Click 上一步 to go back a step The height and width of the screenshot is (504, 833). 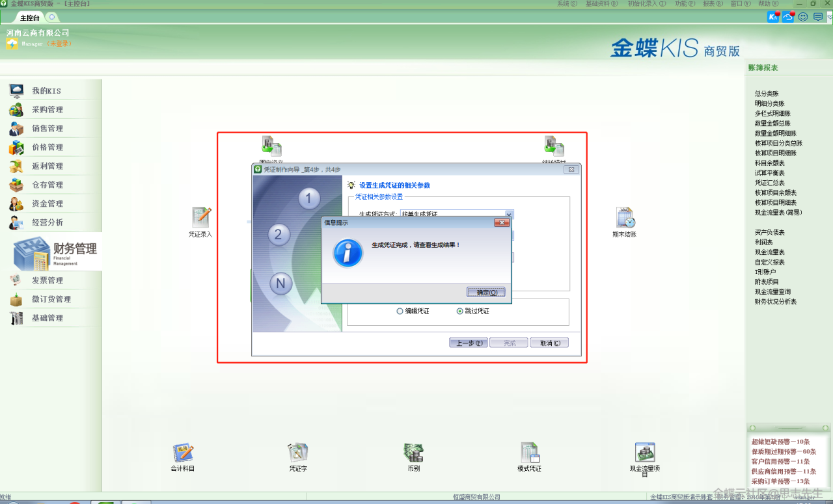[468, 343]
